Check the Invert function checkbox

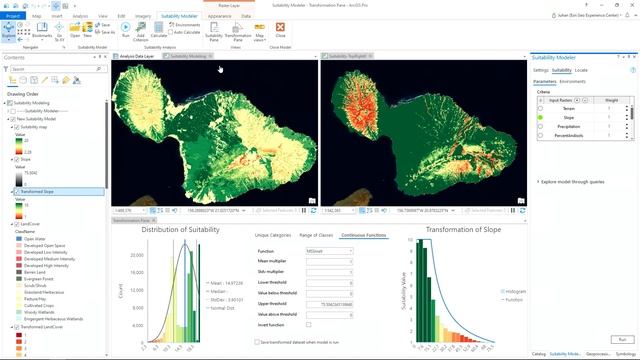309,325
